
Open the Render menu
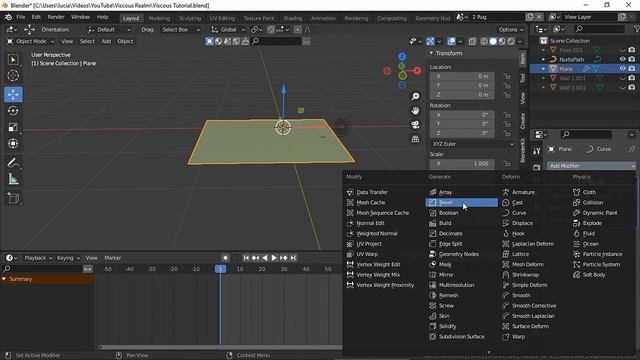pos(56,17)
